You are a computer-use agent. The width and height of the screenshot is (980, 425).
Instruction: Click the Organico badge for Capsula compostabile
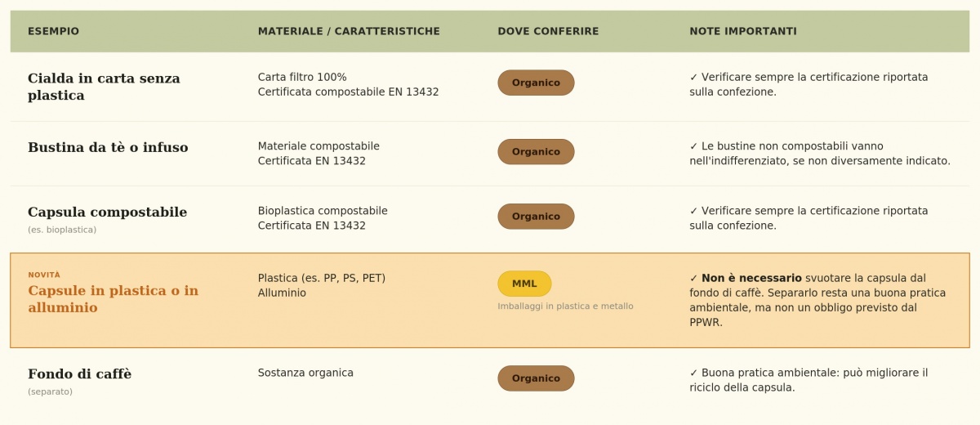536,217
